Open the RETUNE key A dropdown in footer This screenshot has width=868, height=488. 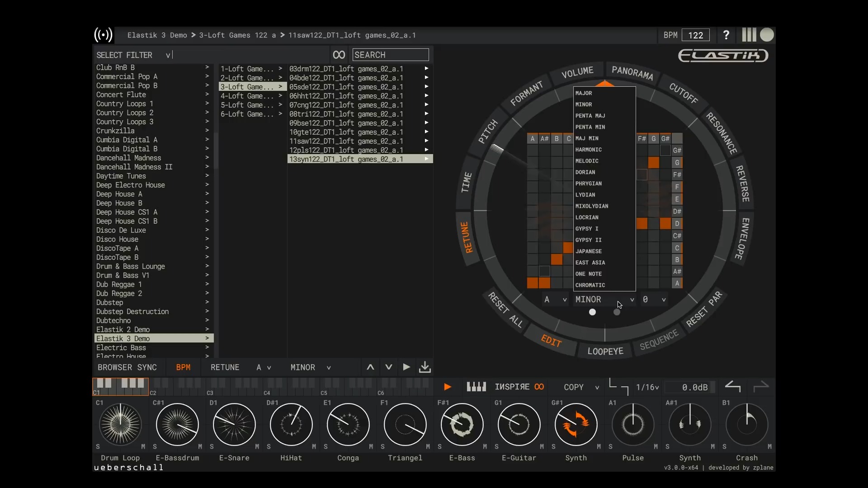[264, 367]
